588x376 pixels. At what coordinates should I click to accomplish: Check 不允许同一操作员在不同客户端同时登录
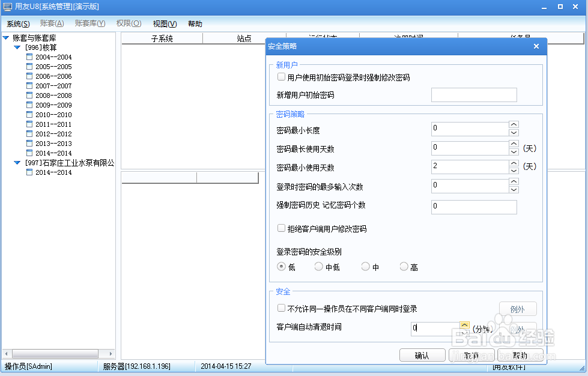281,308
